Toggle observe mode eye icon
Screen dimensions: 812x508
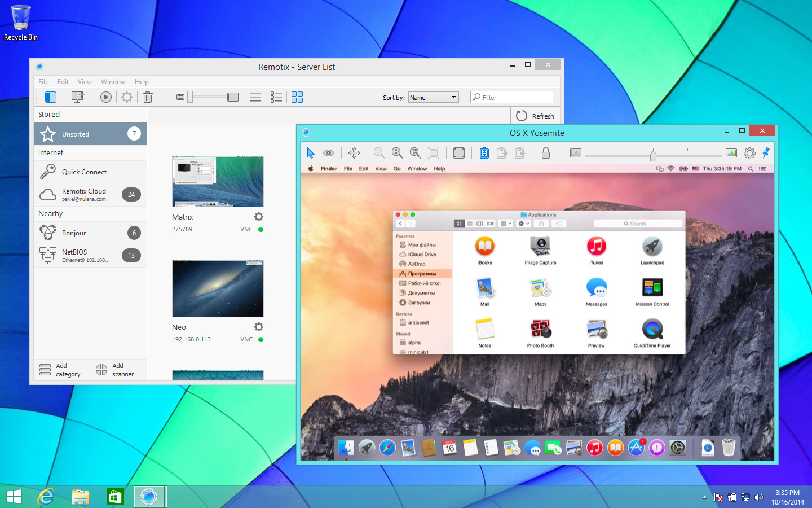(x=329, y=152)
